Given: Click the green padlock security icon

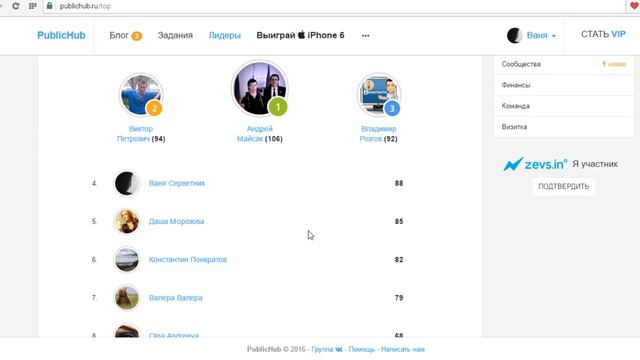Looking at the screenshot, I should [49, 6].
